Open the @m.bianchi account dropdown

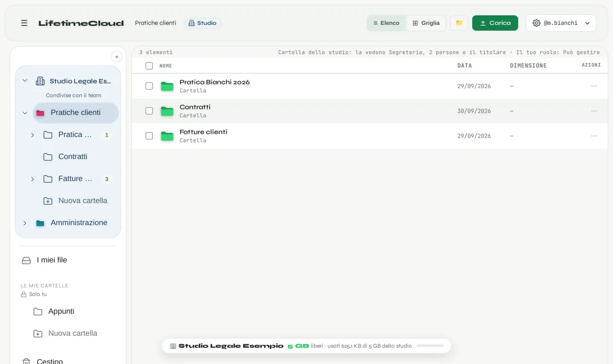[561, 23]
